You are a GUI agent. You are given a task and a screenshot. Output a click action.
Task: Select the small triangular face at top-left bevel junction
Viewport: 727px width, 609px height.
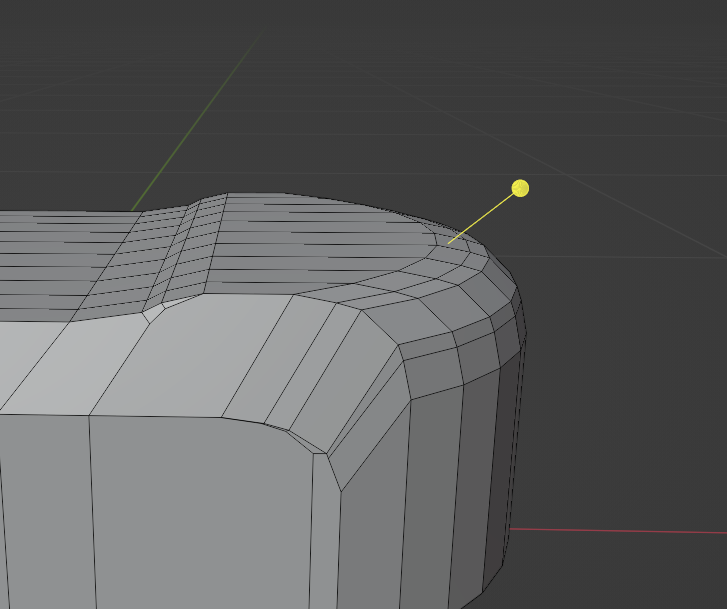(153, 311)
